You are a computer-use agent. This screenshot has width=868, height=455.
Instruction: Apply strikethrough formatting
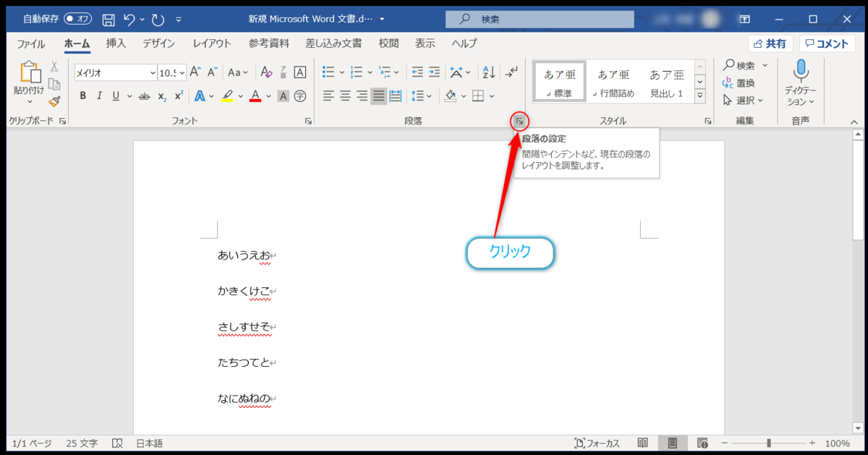point(144,95)
